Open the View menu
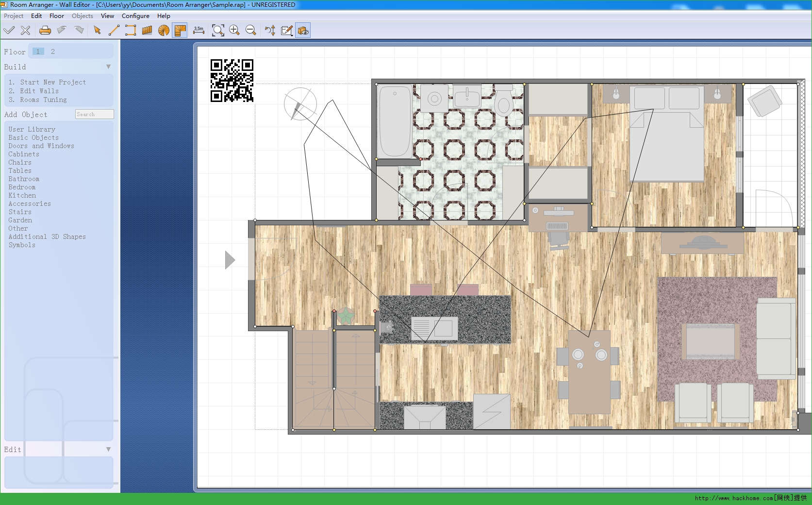Viewport: 812px width, 505px height. point(107,16)
